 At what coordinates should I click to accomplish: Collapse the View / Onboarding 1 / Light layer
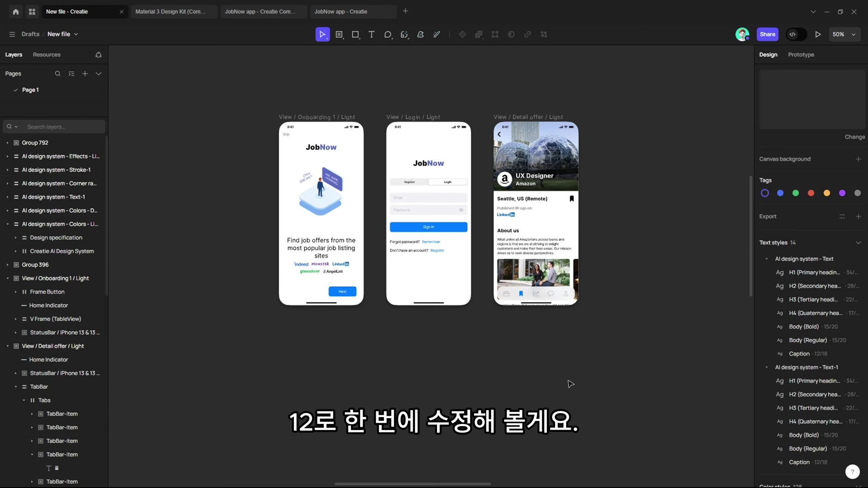[x=7, y=279]
